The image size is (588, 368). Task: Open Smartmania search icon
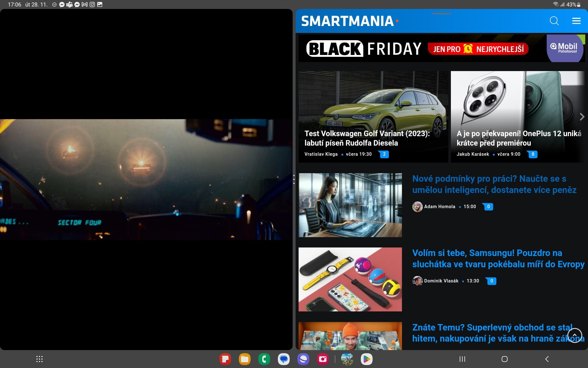click(x=554, y=21)
